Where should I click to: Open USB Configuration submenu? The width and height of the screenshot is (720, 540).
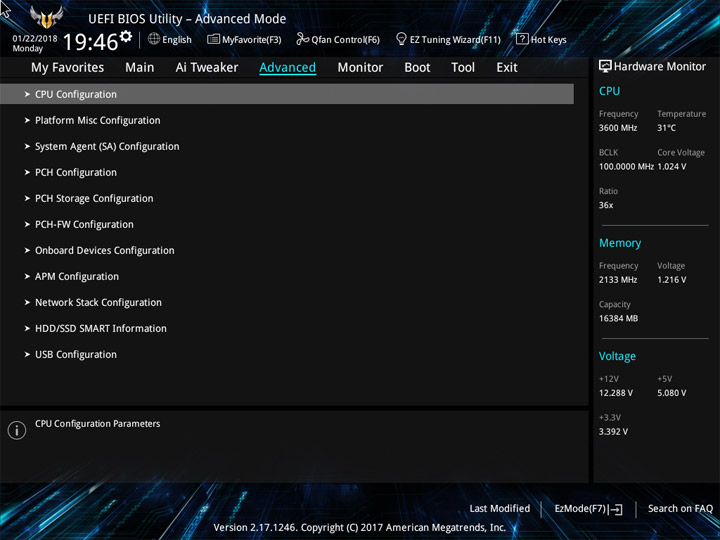tap(76, 354)
